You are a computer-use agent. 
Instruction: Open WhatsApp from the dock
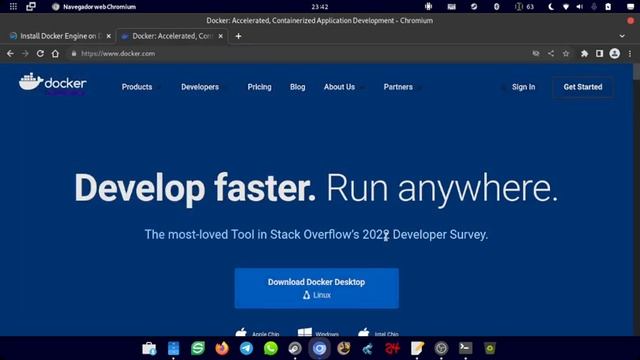(271, 348)
